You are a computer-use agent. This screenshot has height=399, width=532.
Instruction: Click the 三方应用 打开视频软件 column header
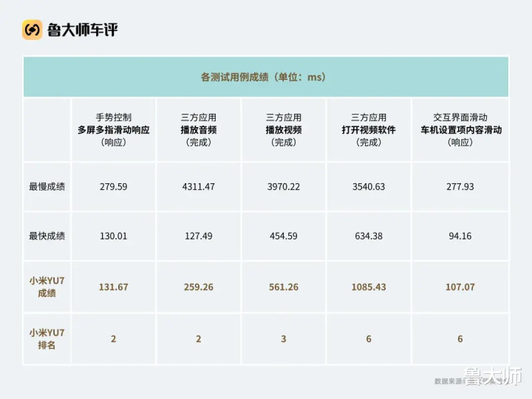[369, 130]
